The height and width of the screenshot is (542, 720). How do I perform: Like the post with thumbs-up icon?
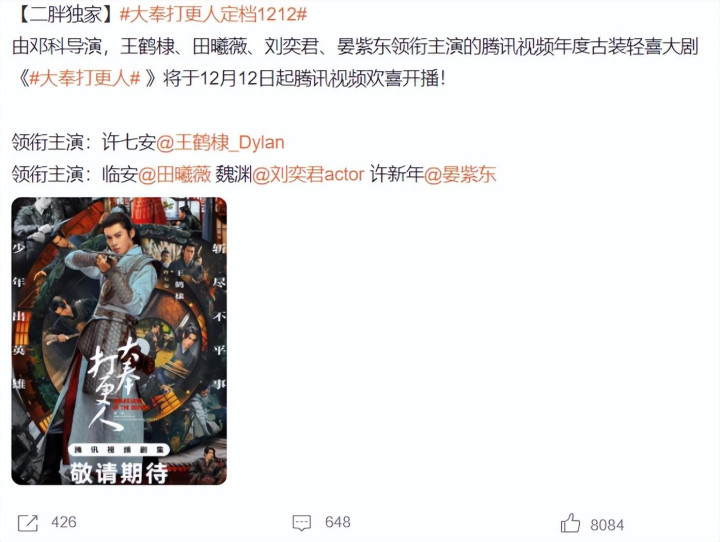[570, 523]
